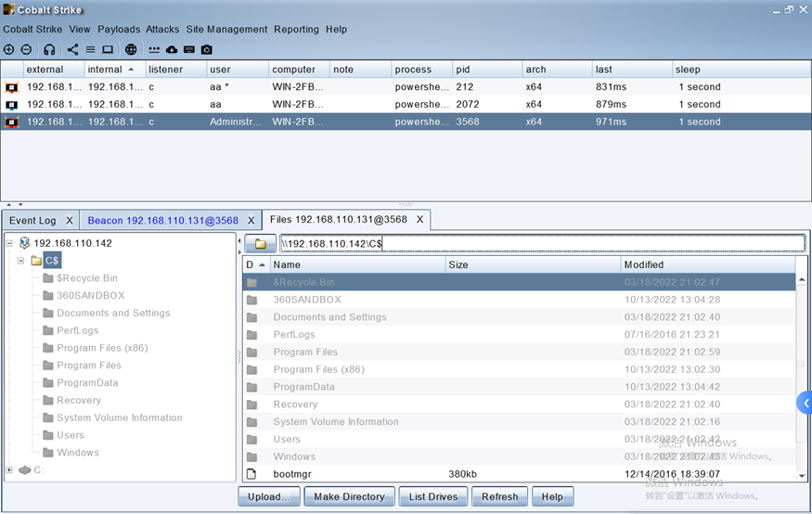Select PerfLogs in folder tree
This screenshot has width=812, height=514.
tap(78, 331)
